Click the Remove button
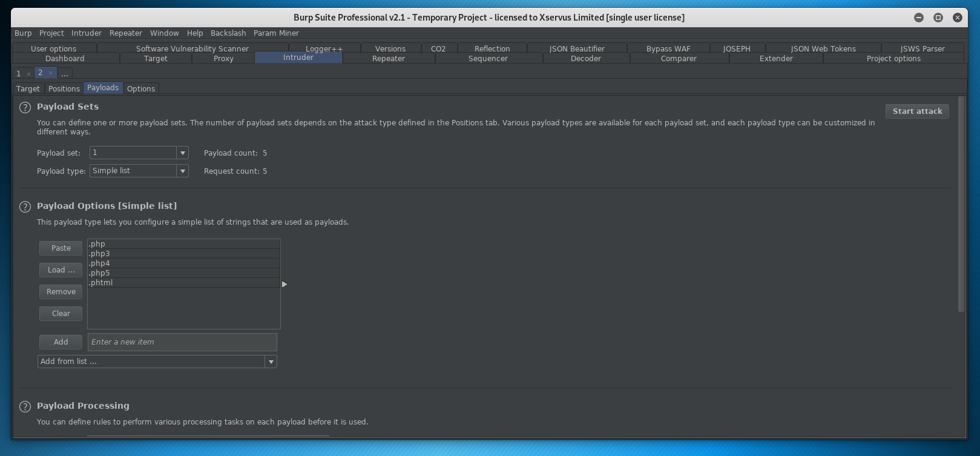Viewport: 980px width, 456px height. tap(61, 292)
